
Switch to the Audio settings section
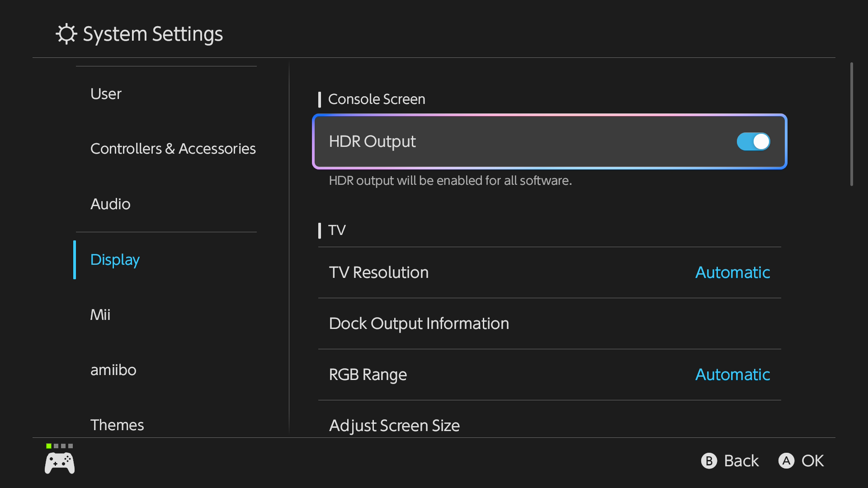click(110, 204)
